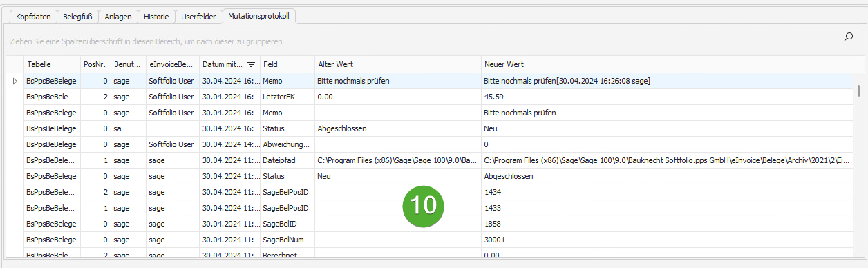868x268 pixels.
Task: Select the SageBelID field cell
Action: pyautogui.click(x=287, y=224)
